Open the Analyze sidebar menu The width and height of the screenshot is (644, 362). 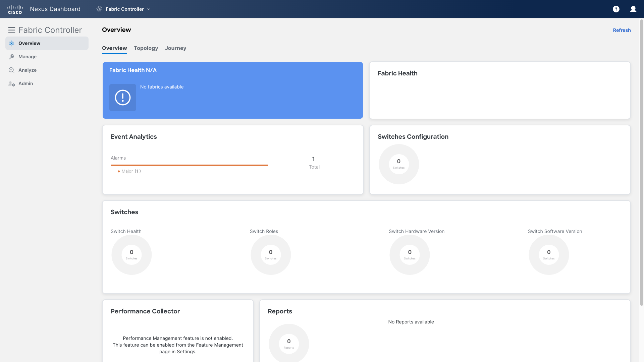coord(47,70)
